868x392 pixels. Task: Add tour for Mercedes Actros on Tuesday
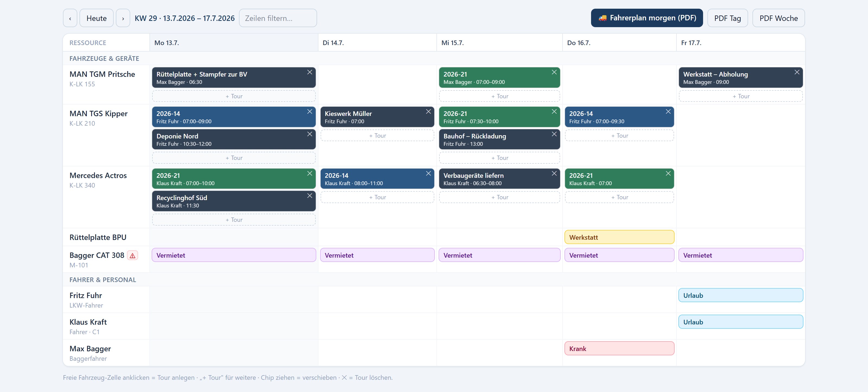[x=377, y=197]
